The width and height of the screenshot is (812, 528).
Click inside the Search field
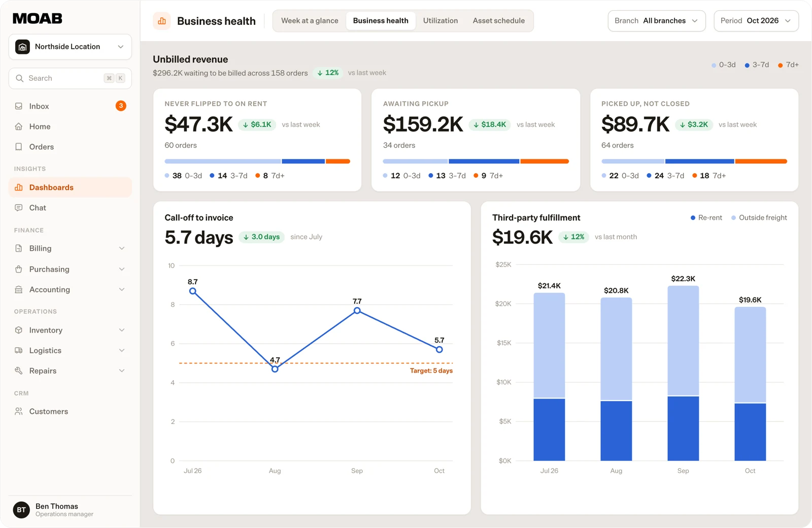pos(70,78)
